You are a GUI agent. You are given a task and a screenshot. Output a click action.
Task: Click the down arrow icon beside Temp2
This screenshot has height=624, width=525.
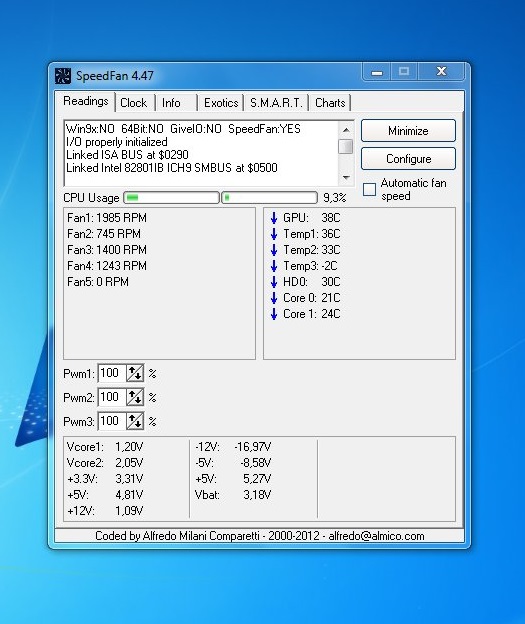(274, 250)
